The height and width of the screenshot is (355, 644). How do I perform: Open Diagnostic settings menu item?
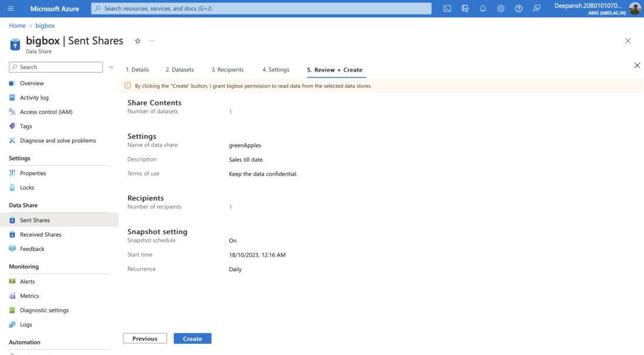44,310
